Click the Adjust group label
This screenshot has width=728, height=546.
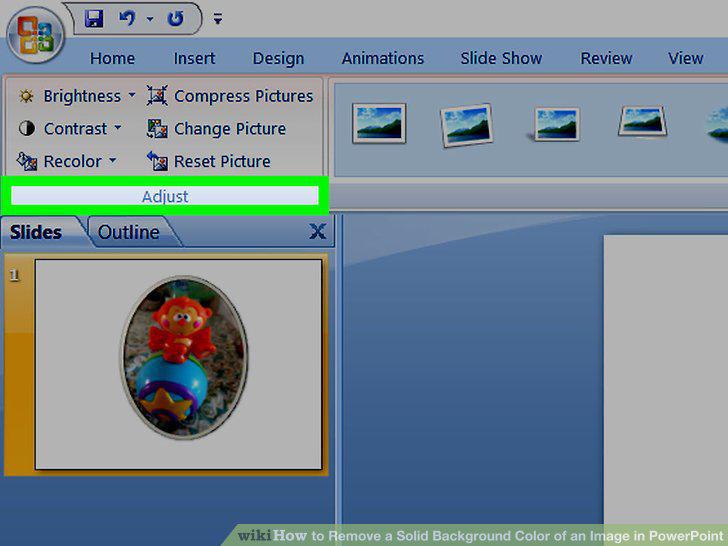click(x=165, y=196)
